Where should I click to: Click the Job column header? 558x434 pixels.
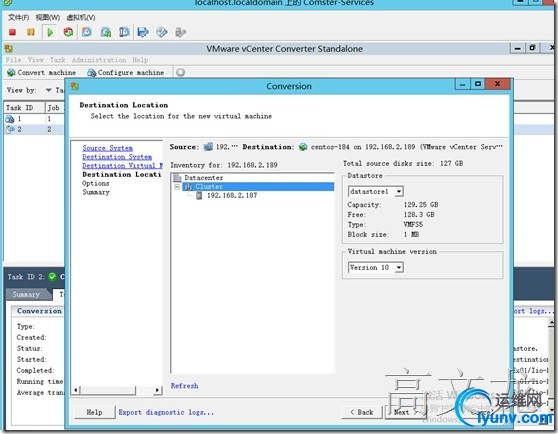click(55, 108)
